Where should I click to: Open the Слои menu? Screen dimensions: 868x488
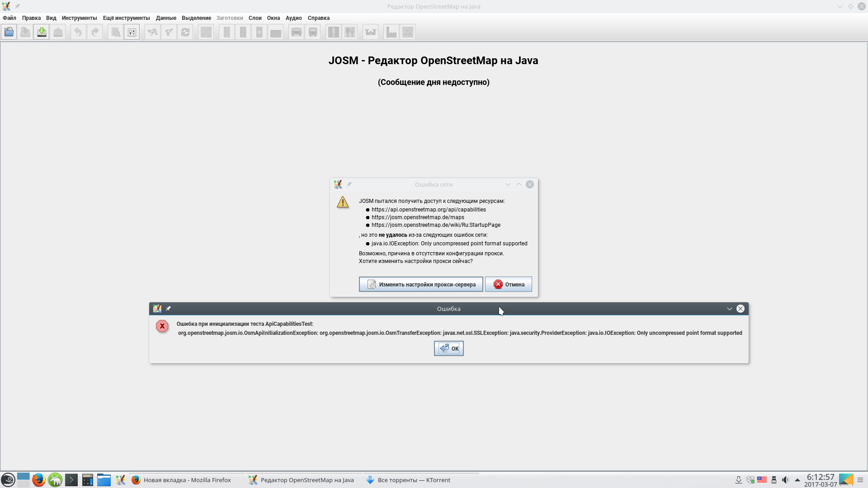point(255,18)
